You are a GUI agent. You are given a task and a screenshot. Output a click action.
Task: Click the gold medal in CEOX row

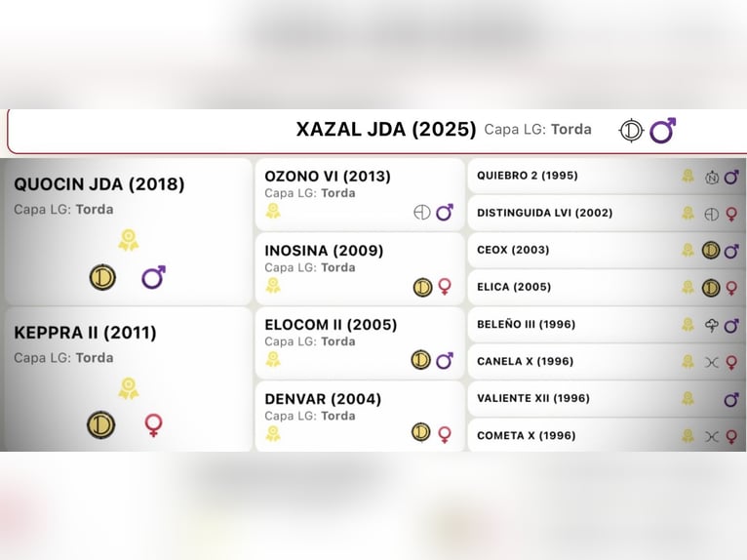click(x=710, y=250)
